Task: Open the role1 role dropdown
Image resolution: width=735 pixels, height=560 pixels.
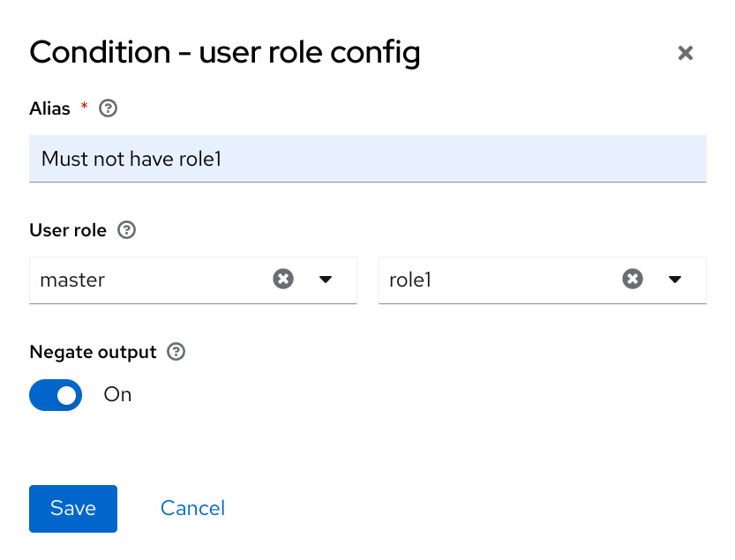Action: pyautogui.click(x=675, y=278)
